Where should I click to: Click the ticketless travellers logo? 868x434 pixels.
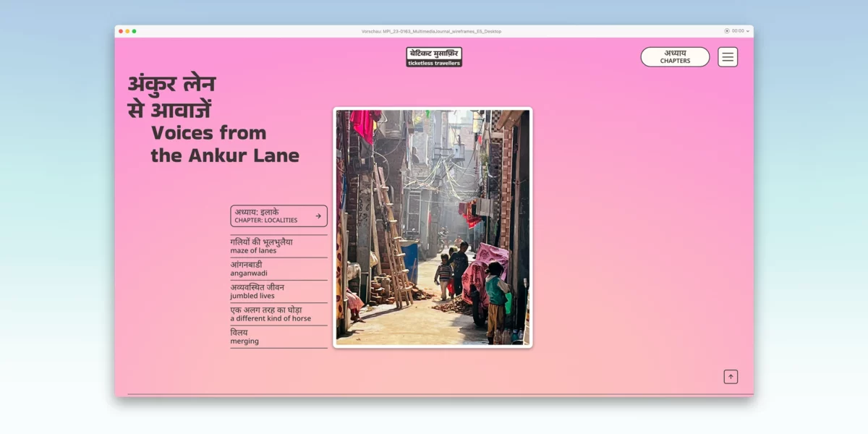(x=434, y=57)
